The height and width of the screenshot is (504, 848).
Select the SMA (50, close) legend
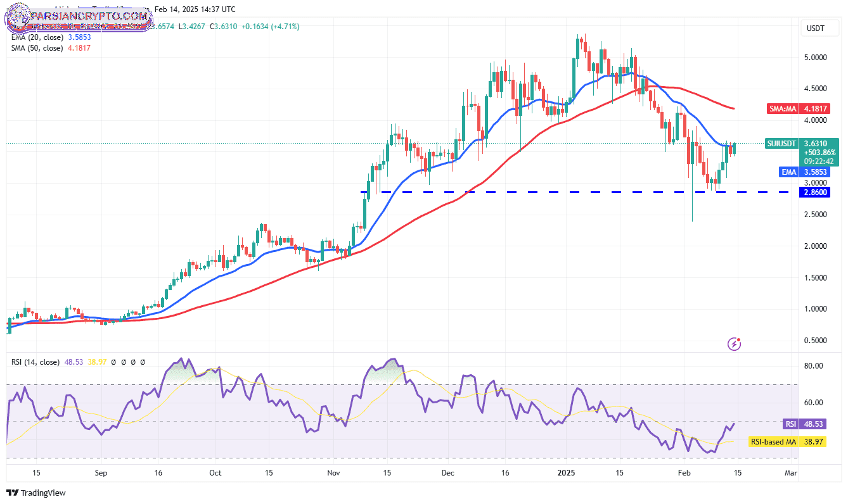pos(51,47)
